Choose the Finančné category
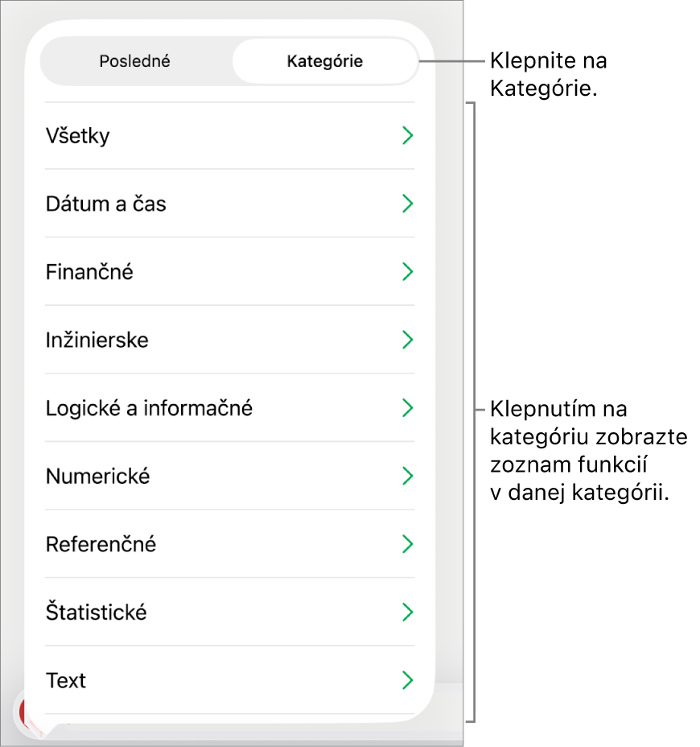The image size is (700, 747). click(x=229, y=271)
